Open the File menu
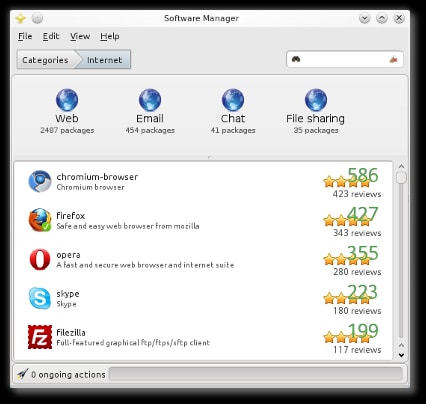 click(25, 36)
